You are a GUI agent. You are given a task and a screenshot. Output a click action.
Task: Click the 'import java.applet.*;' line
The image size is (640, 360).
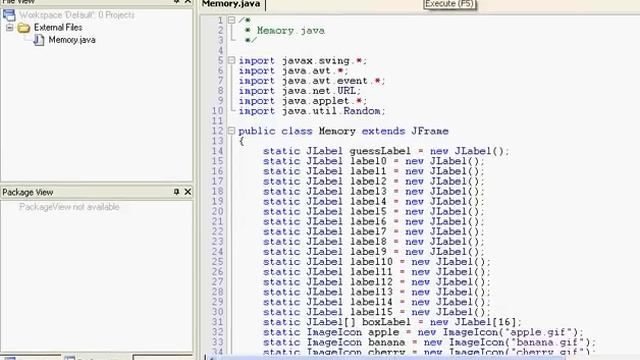click(303, 101)
